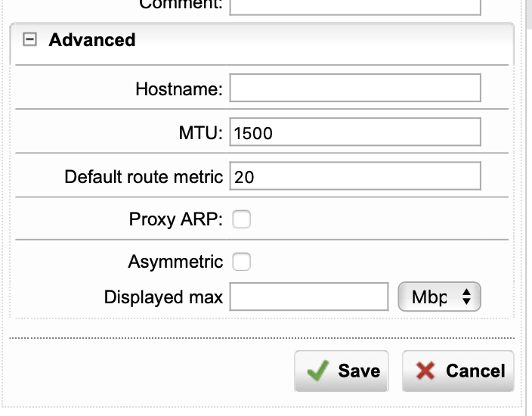Cancel the changes with the Cancel button
This screenshot has height=416, width=532.
[458, 371]
